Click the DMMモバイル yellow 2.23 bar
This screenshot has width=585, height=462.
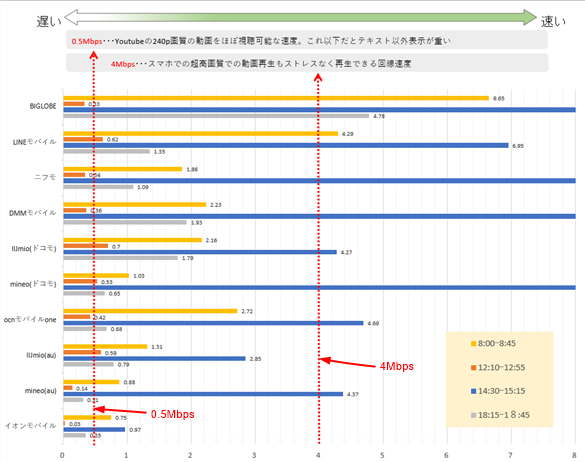[135, 205]
